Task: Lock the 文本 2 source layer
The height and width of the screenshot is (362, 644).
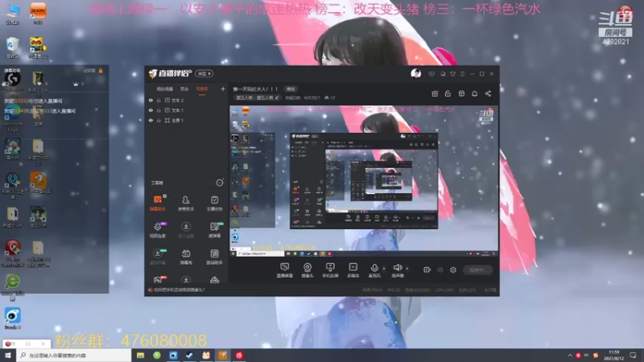Action: [x=159, y=100]
